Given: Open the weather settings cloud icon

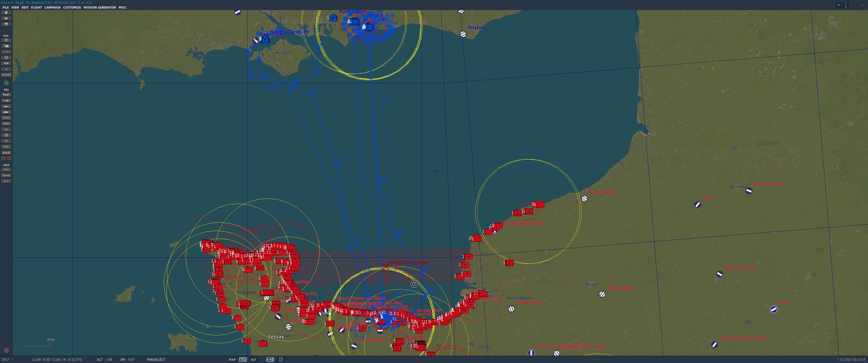Looking at the screenshot, I should tap(6, 46).
